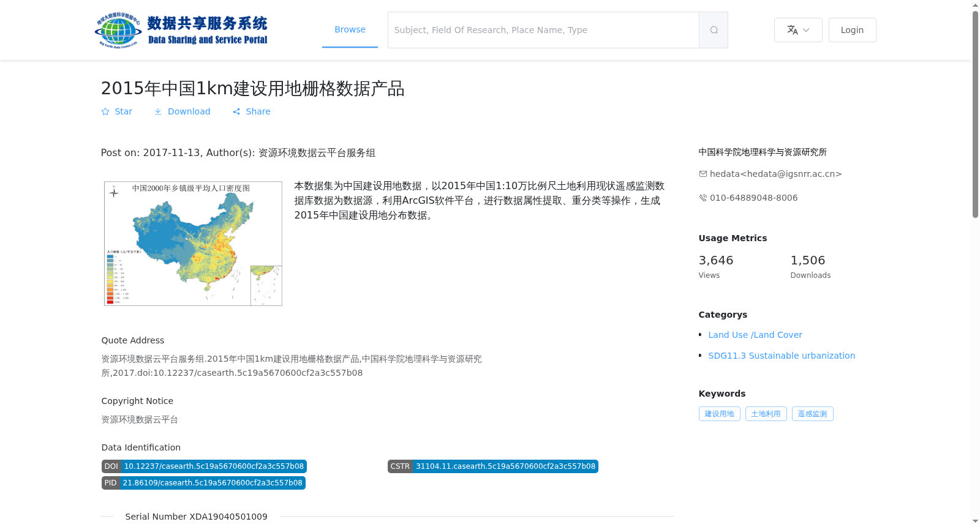Click the 遥感监测 keyword tag

812,414
